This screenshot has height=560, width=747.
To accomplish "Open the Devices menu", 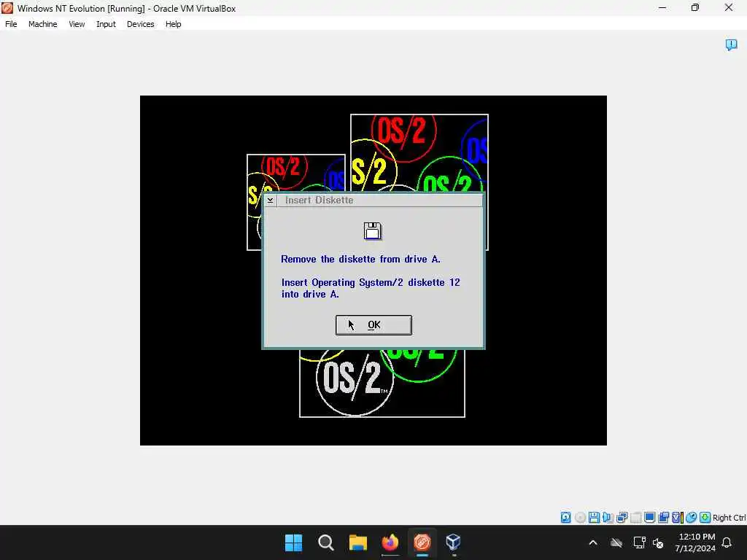I will [140, 24].
